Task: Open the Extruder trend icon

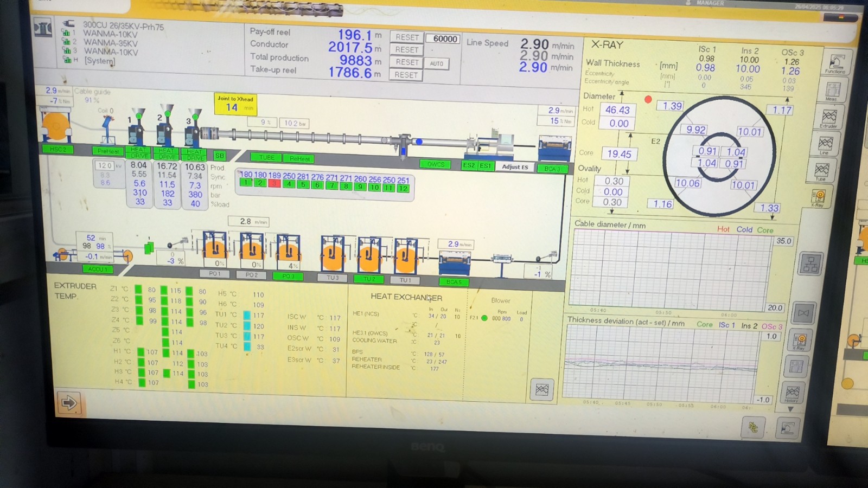Action: (x=829, y=117)
